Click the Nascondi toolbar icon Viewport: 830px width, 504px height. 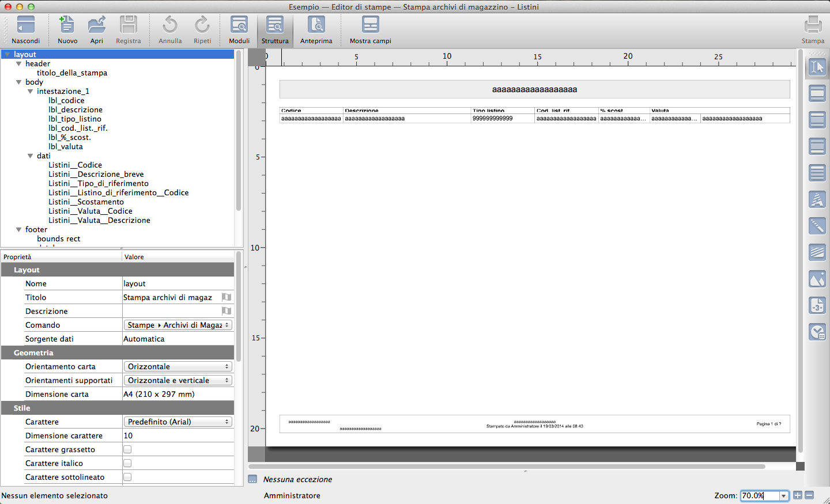[26, 26]
